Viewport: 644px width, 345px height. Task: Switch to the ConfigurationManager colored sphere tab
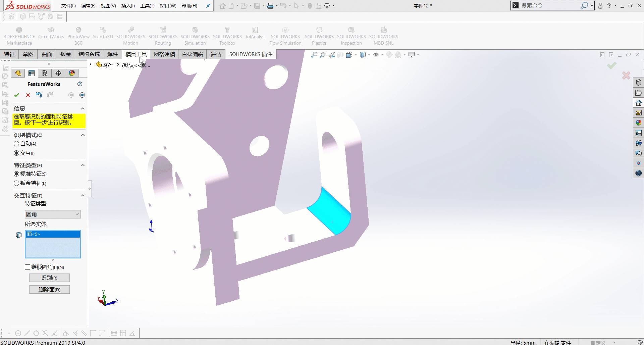point(72,73)
